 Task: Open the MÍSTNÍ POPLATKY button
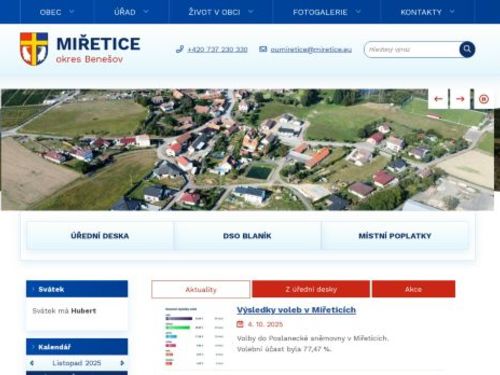tap(395, 236)
